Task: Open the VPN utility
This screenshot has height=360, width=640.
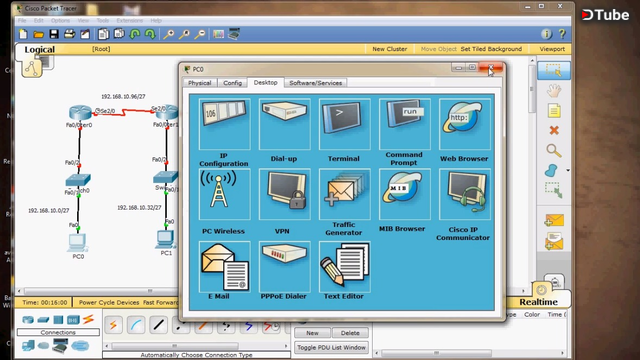Action: (x=284, y=194)
